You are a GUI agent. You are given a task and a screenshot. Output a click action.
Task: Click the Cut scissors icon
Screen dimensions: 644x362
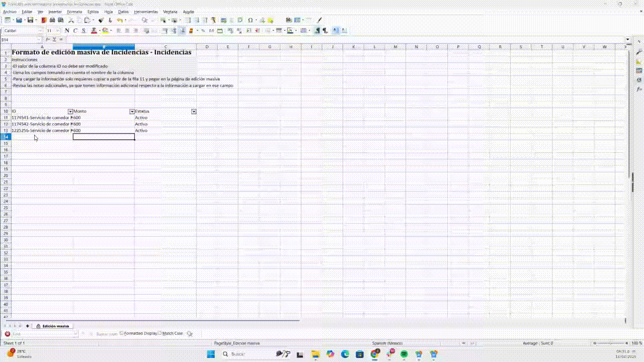click(x=71, y=20)
